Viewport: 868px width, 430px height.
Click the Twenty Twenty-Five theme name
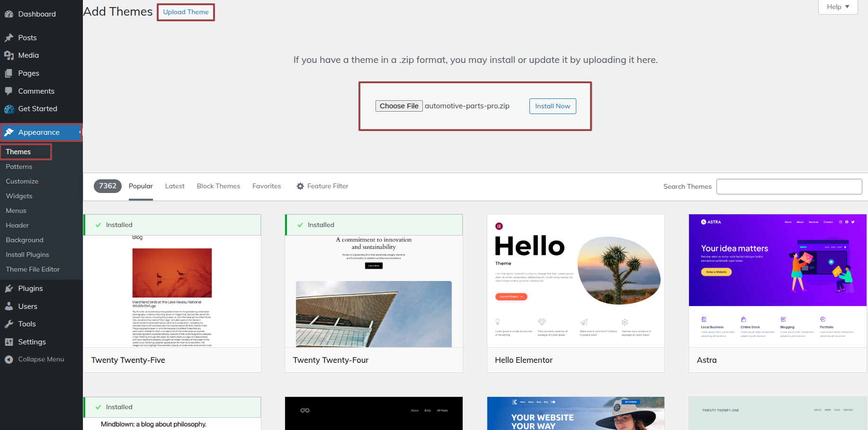point(128,360)
